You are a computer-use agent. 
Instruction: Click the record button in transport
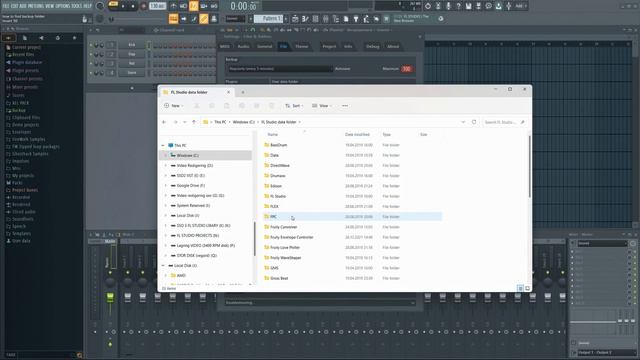(143, 6)
